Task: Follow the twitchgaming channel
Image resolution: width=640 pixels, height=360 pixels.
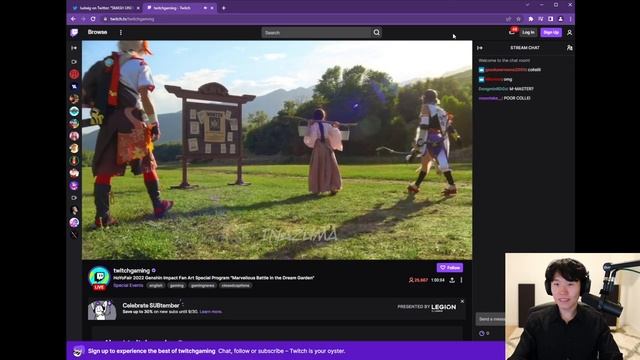Action: 450,267
